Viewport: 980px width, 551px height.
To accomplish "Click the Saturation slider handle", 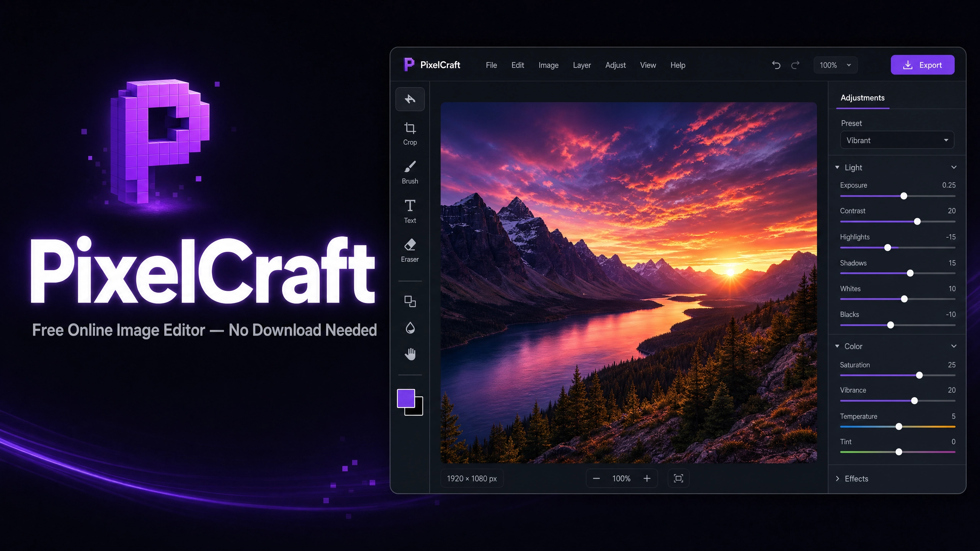I will tap(920, 375).
